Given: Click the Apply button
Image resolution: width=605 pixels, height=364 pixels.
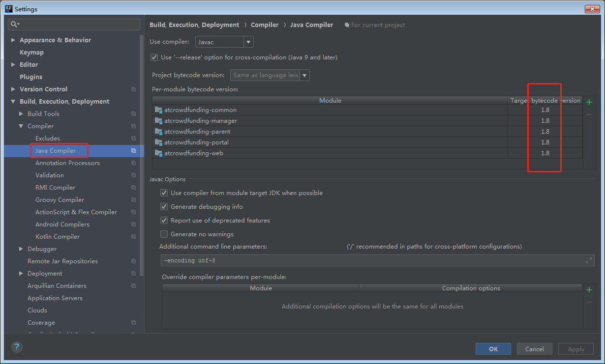Looking at the screenshot, I should tap(576, 349).
